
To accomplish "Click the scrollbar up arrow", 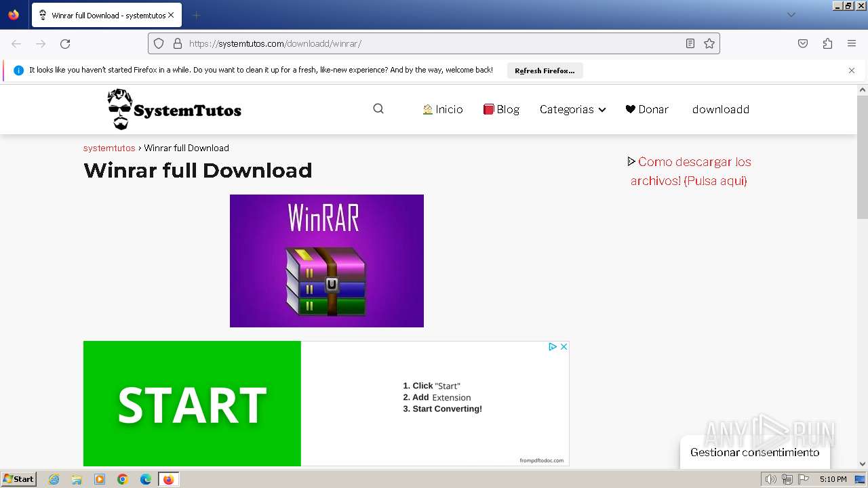I will (x=863, y=89).
